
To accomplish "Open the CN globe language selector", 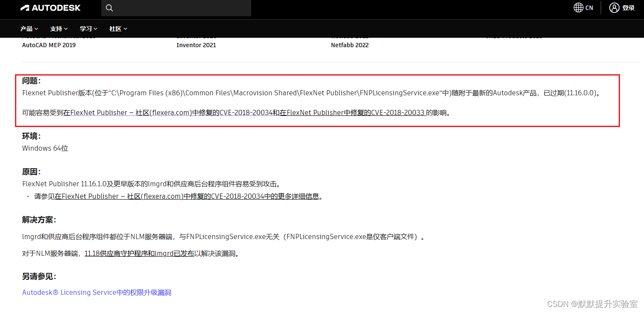I will pos(584,8).
